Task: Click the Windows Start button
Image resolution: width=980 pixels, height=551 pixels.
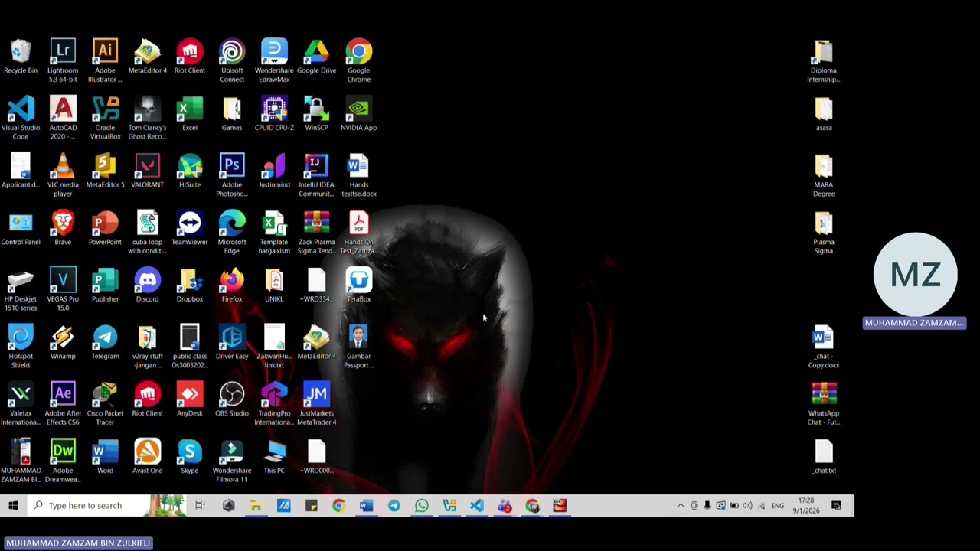Action: click(x=13, y=506)
